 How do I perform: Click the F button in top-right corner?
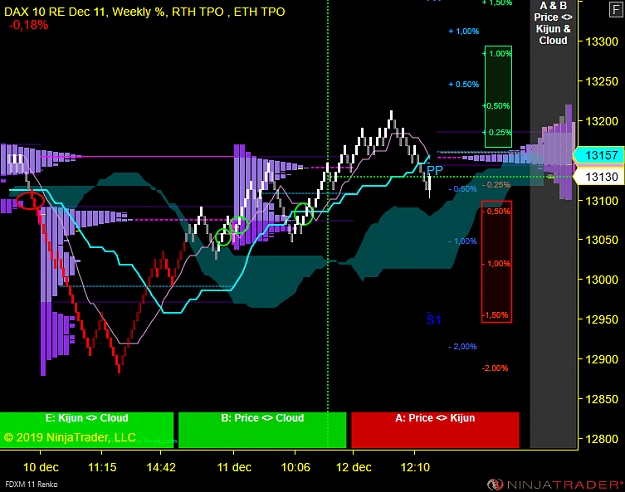(616, 10)
